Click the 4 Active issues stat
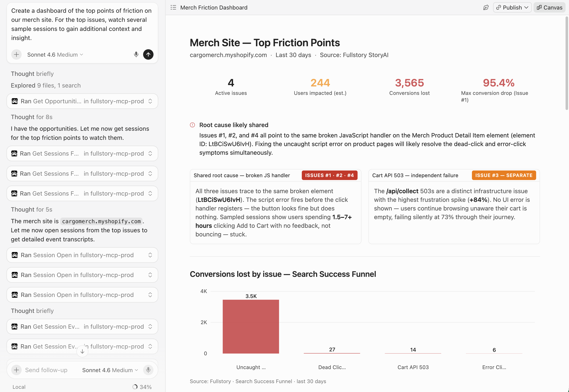Viewport: 569px width, 392px height. click(231, 87)
